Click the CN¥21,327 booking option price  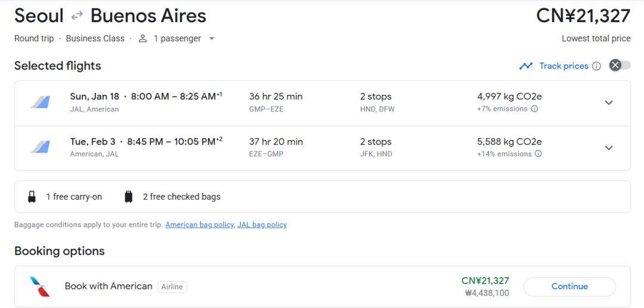click(485, 281)
